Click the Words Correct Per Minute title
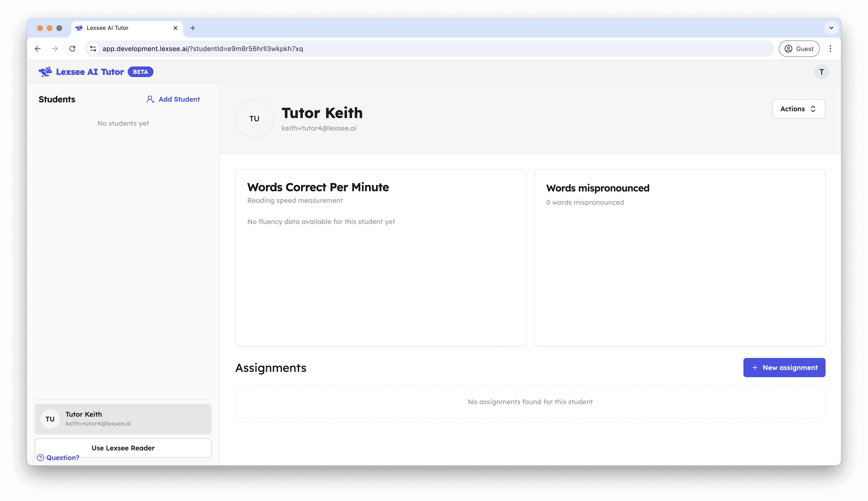The image size is (868, 501). (x=318, y=187)
